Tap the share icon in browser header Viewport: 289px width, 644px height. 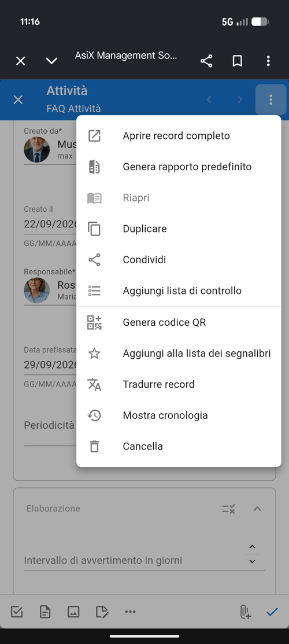[x=206, y=61]
